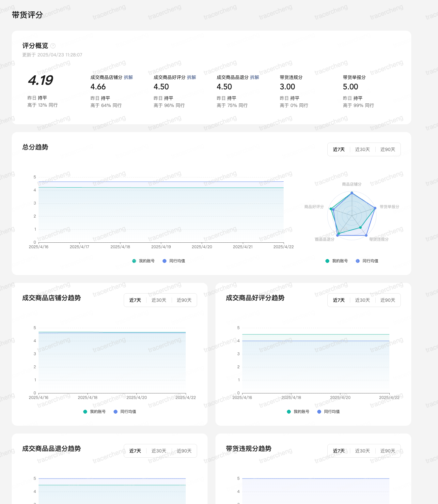Toggle 我的账号 legend in 成交商品店铺分趋势 chart
The image size is (438, 504).
[x=94, y=412]
